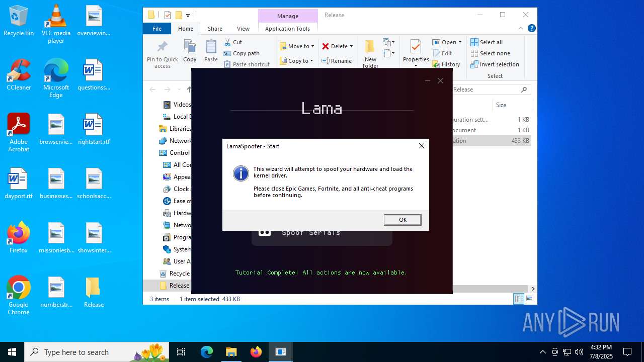Image resolution: width=644 pixels, height=362 pixels.
Task: Open the New item dropdown icon
Action: click(389, 42)
